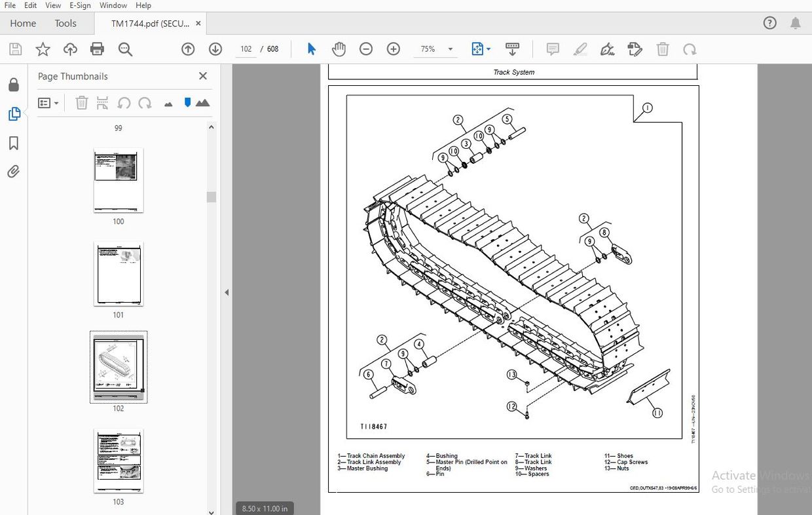The height and width of the screenshot is (515, 812).
Task: Zoom out with minus icon
Action: [366, 49]
